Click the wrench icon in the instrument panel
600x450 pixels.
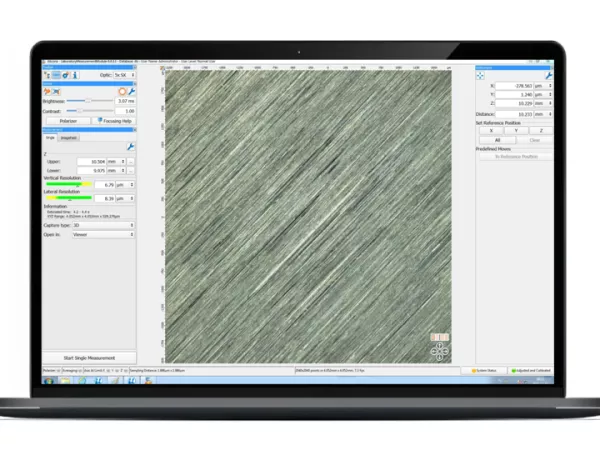547,75
